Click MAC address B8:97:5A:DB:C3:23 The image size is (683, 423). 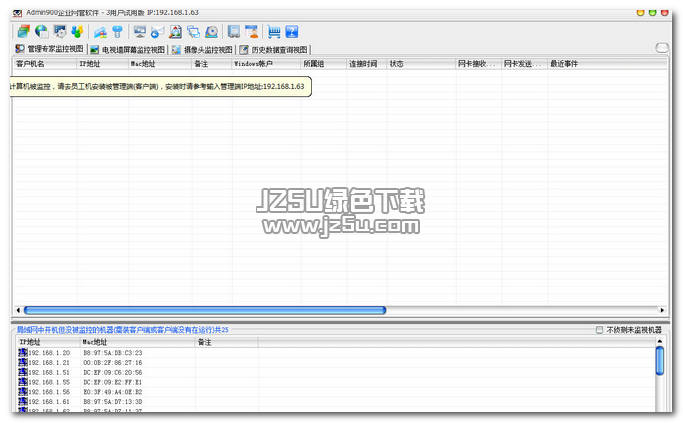tap(113, 353)
